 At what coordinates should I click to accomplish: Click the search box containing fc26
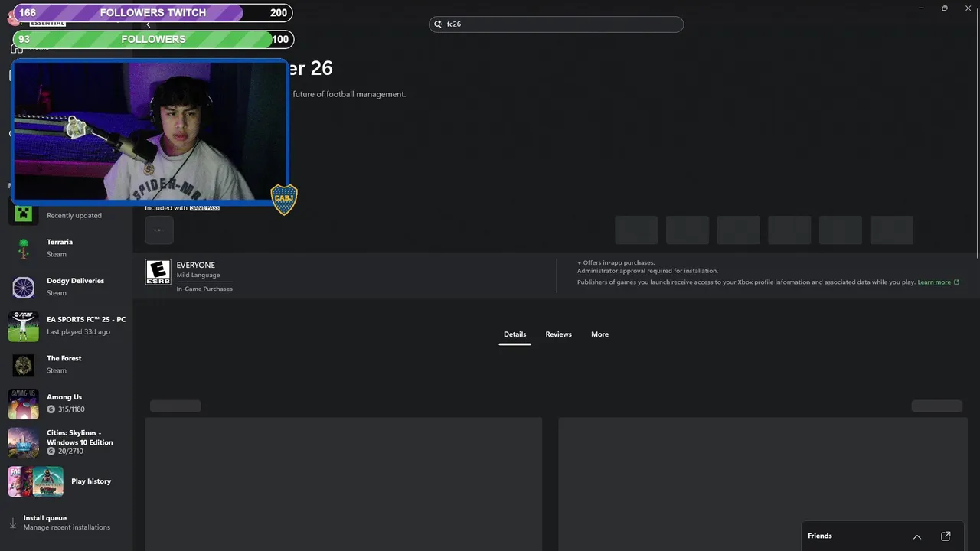556,24
